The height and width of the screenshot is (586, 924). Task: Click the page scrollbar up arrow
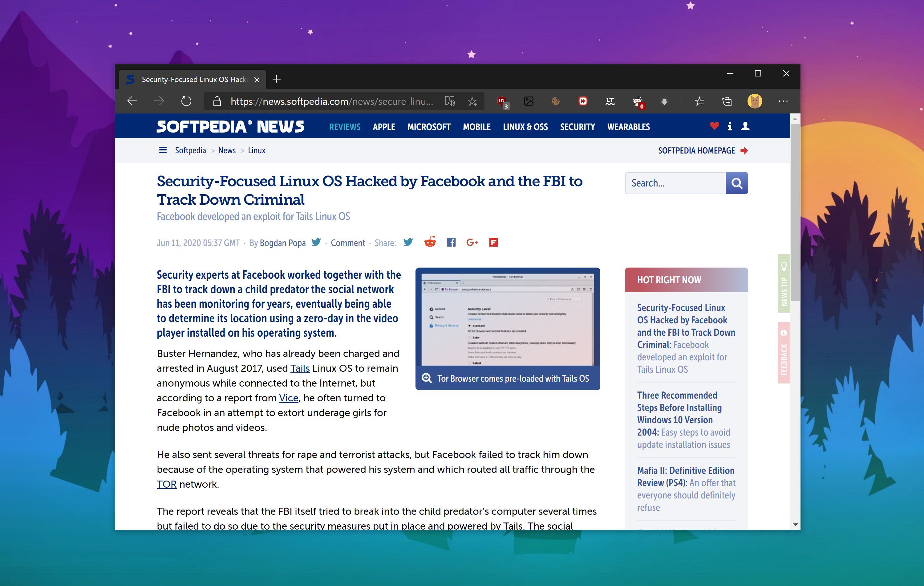point(795,119)
